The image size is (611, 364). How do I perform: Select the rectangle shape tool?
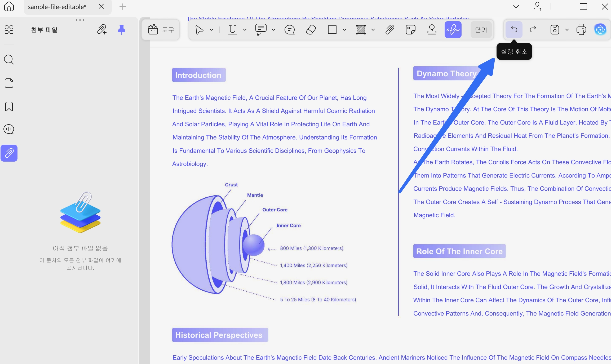click(332, 30)
